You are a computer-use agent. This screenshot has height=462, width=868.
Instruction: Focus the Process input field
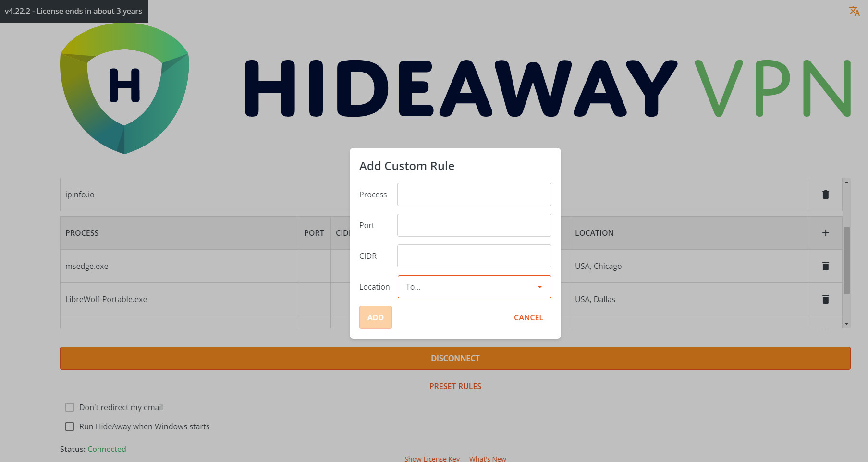click(474, 195)
